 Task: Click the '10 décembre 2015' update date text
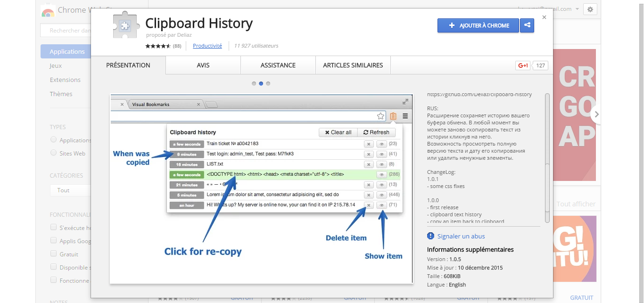[x=480, y=268]
